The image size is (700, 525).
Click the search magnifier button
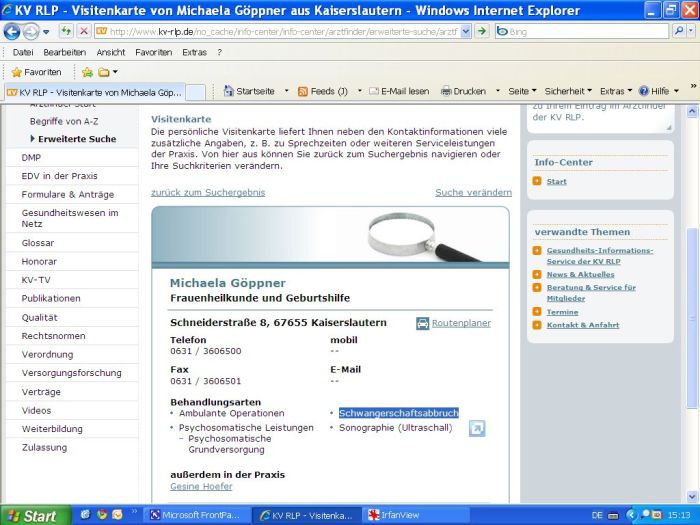click(x=679, y=31)
